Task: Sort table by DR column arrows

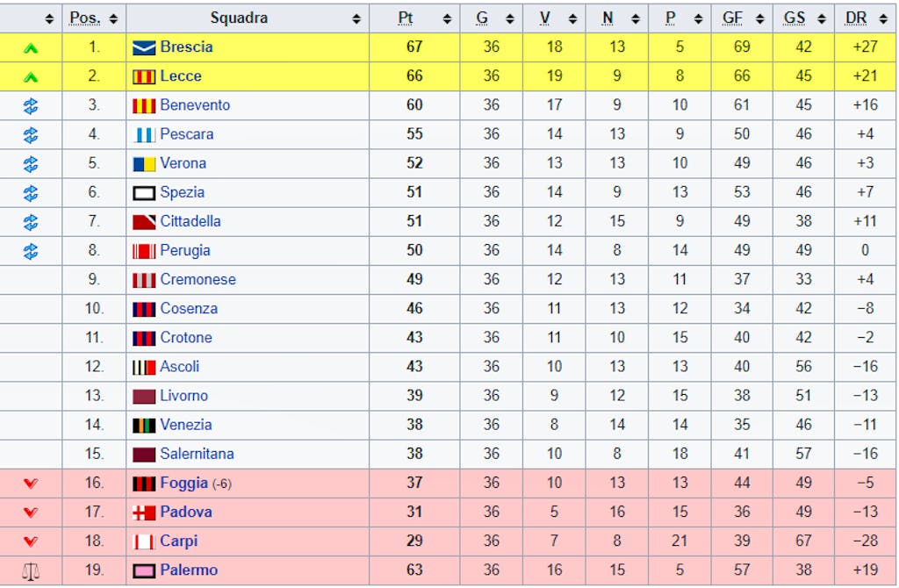Action: pyautogui.click(x=884, y=18)
